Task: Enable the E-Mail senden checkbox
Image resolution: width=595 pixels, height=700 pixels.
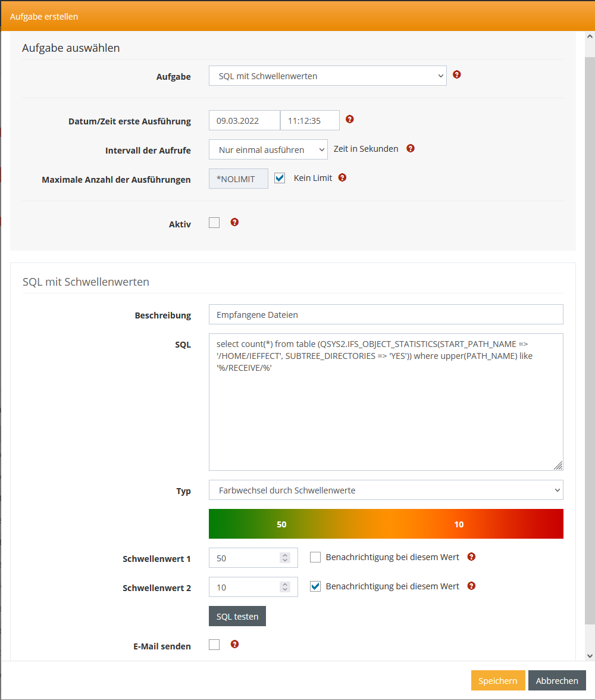Action: pyautogui.click(x=214, y=645)
